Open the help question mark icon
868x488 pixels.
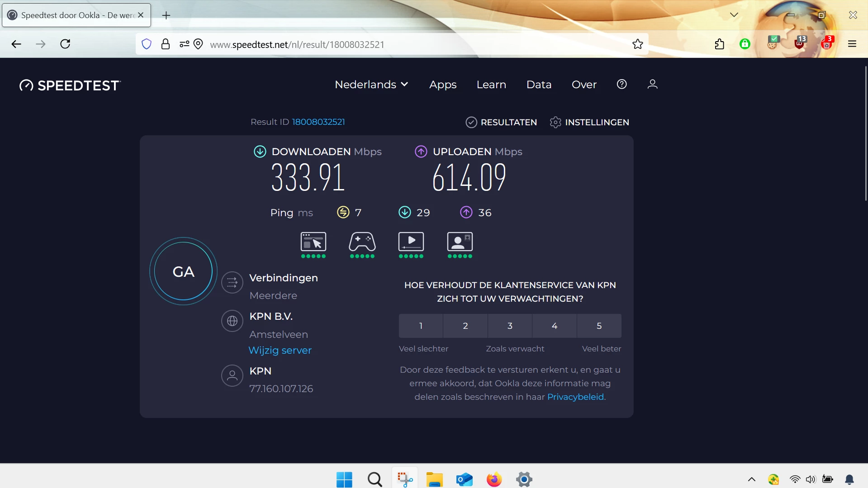pos(622,84)
